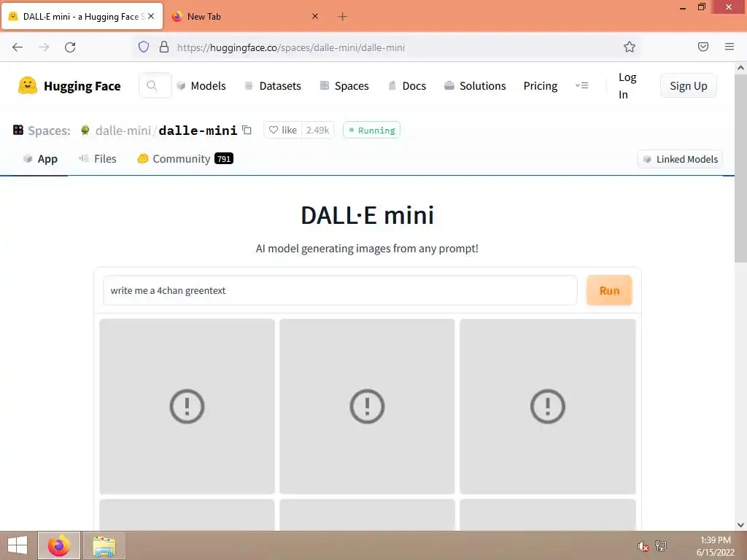Click the prompt text input field
Image resolution: width=747 pixels, height=560 pixels.
[340, 290]
